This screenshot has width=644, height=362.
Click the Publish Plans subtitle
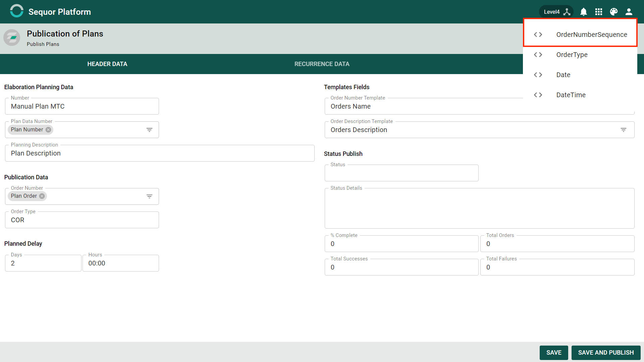(43, 44)
